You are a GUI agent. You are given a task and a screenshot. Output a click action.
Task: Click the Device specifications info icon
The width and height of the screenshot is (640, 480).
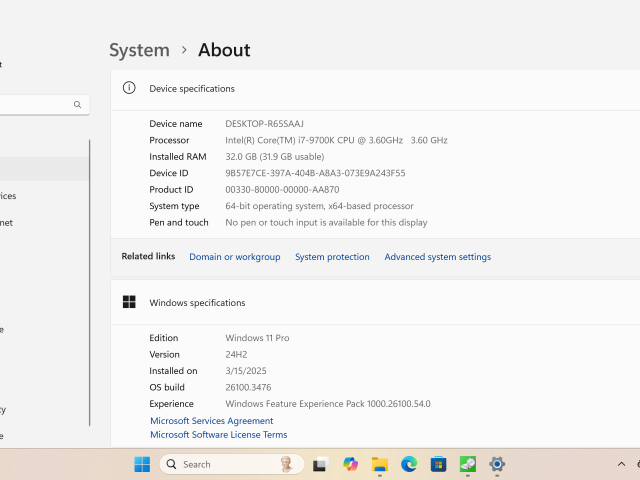(129, 88)
